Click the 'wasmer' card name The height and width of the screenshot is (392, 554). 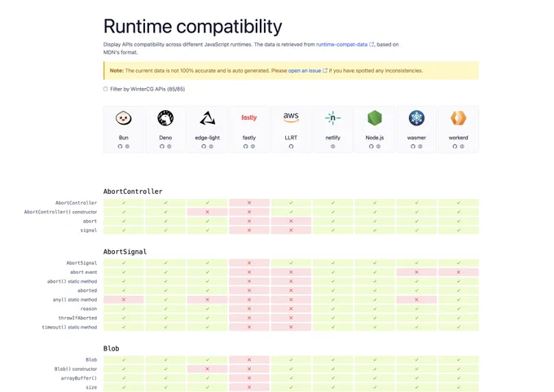click(x=416, y=138)
